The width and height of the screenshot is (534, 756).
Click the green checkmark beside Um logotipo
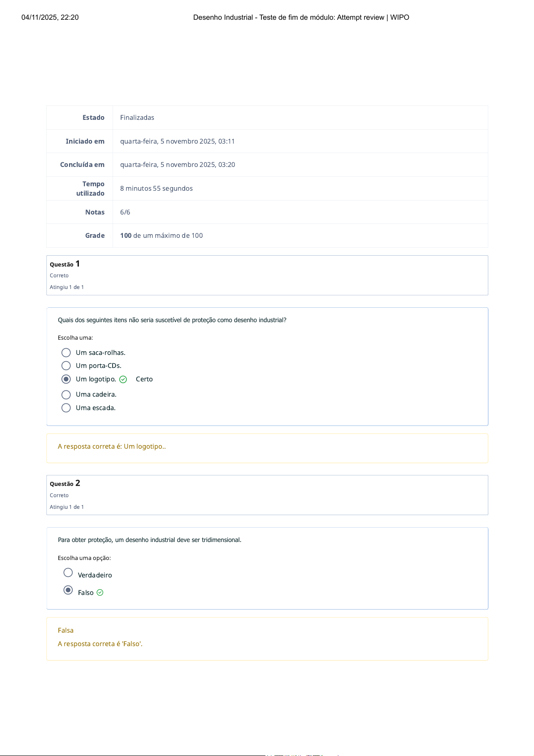pos(123,380)
